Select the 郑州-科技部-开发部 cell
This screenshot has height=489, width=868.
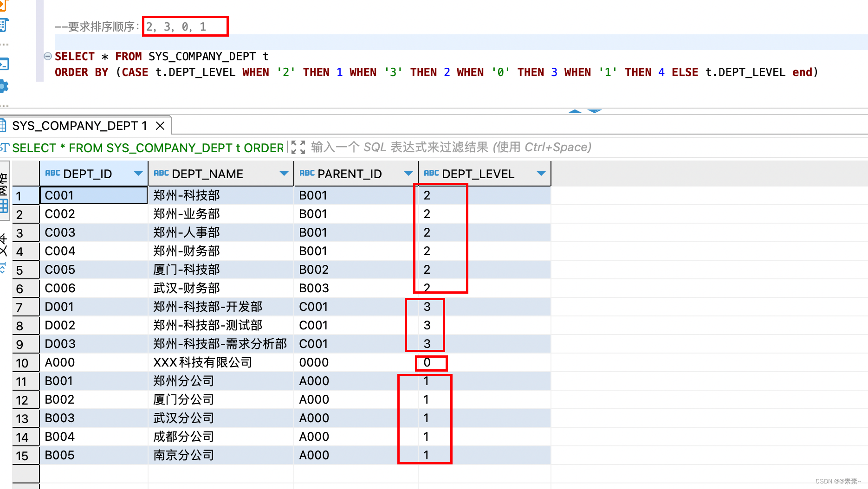[221, 307]
